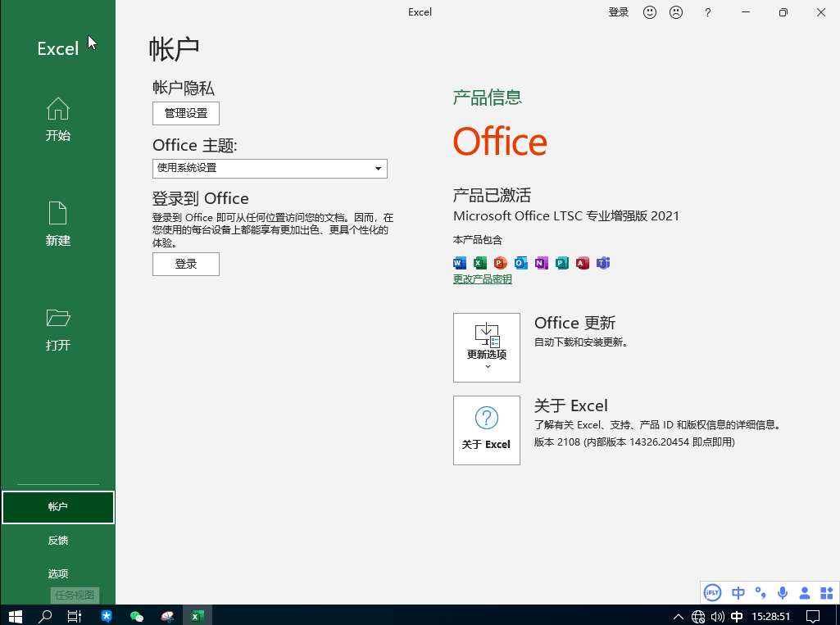Open Windows taskbar search
The width and height of the screenshot is (840, 625).
pyautogui.click(x=45, y=616)
